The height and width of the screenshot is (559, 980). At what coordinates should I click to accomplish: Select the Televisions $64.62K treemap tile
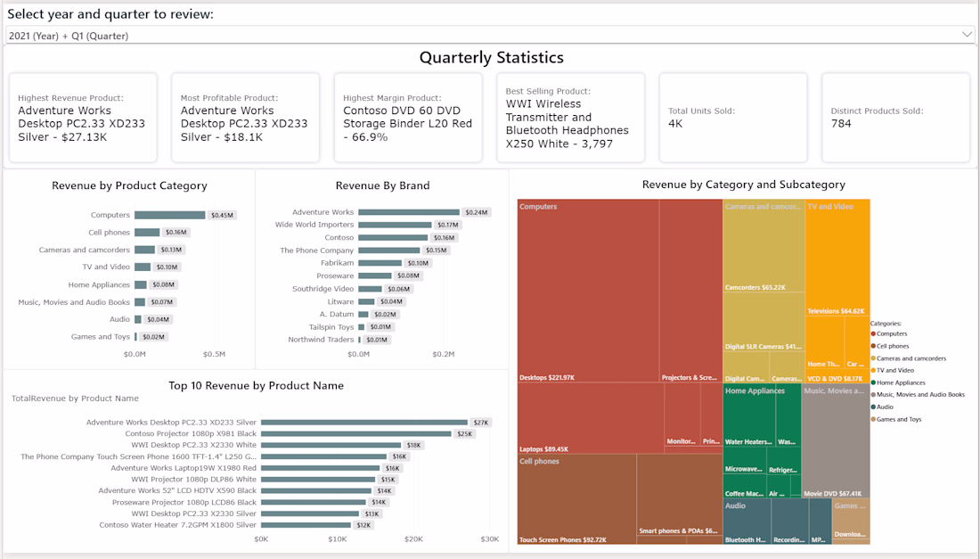[837, 258]
